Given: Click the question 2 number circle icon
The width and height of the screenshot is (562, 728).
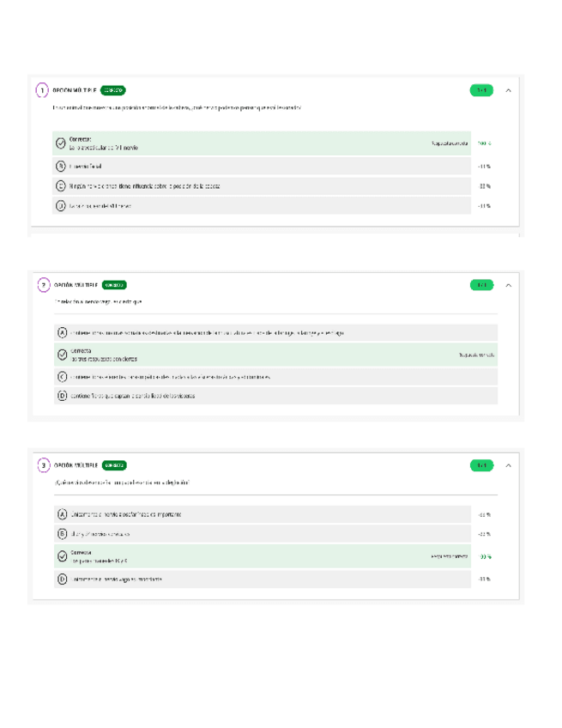Looking at the screenshot, I should click(x=43, y=285).
